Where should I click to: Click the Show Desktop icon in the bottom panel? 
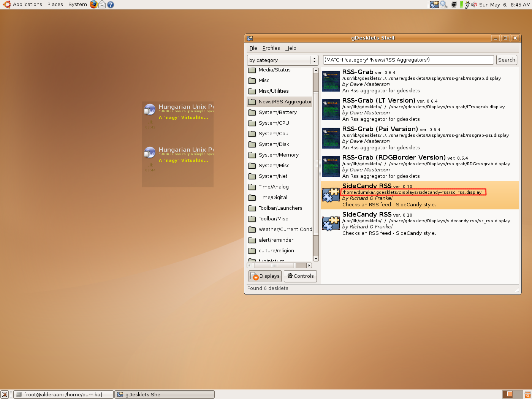[x=5, y=394]
